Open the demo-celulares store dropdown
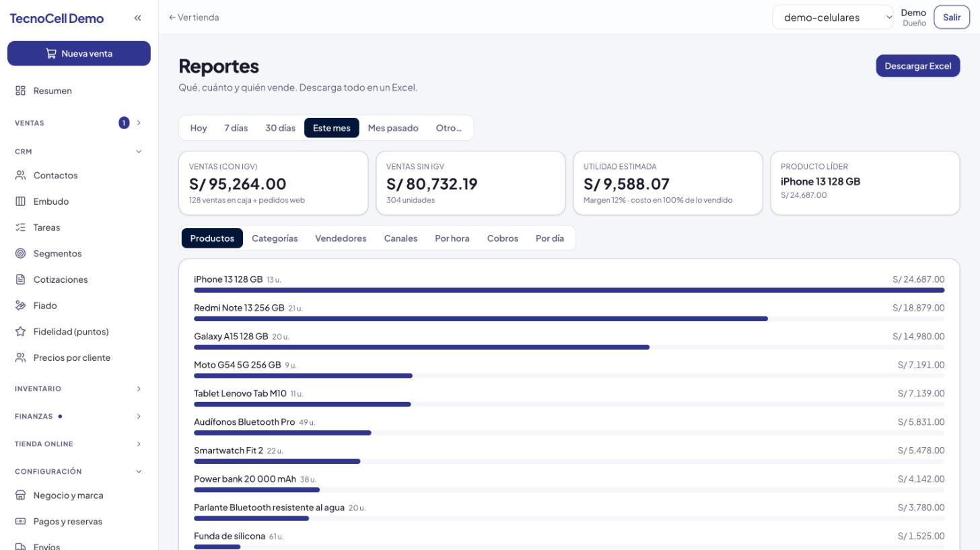Screen dimensions: 980x550 (x=833, y=18)
